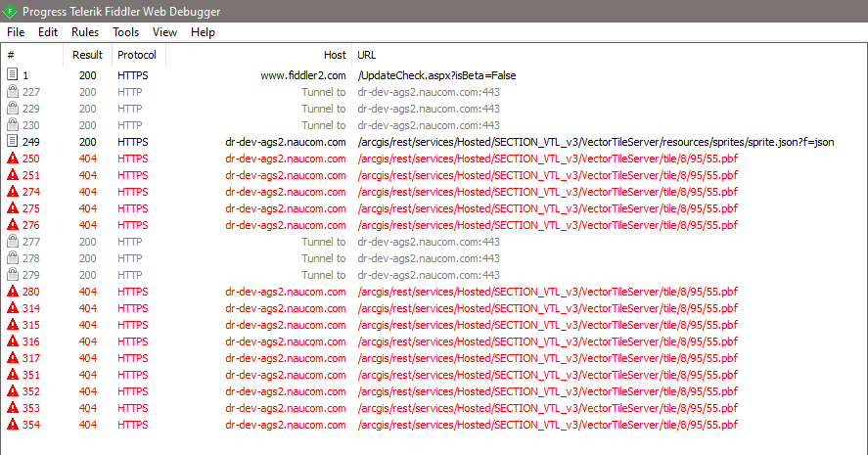Open the Help menu
The width and height of the screenshot is (868, 455).
coord(203,32)
